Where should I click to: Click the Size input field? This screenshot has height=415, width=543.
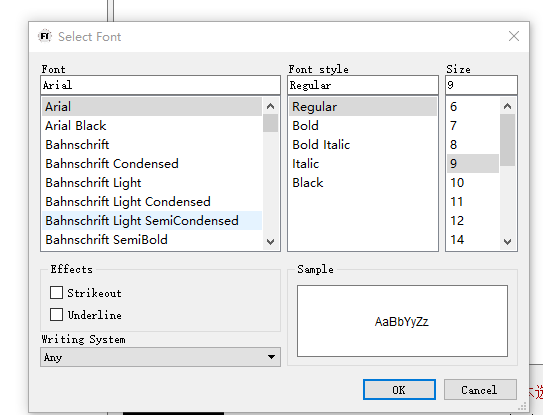(x=481, y=85)
